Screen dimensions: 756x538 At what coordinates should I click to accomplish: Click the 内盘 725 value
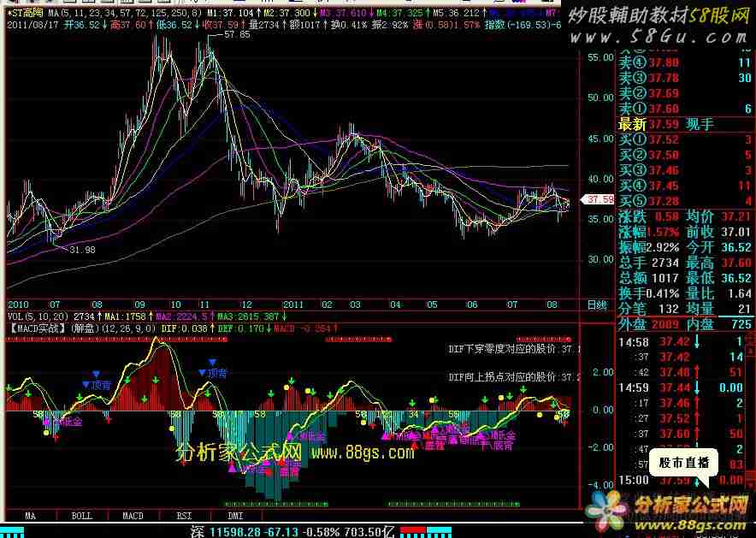click(x=741, y=324)
